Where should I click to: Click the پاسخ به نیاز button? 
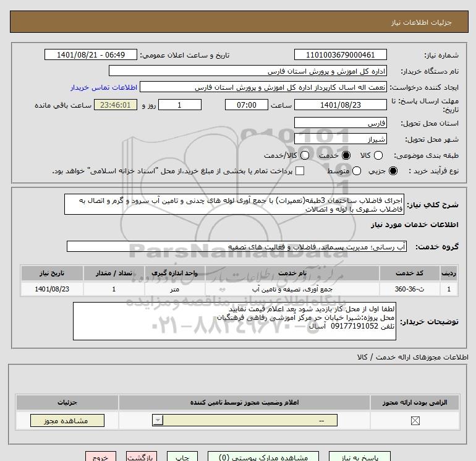[x=360, y=457]
